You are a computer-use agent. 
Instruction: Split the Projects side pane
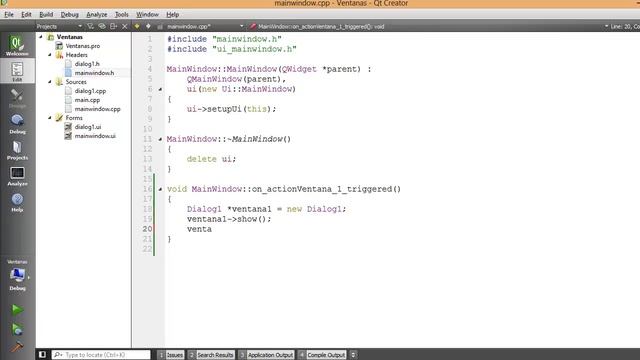tap(113, 26)
